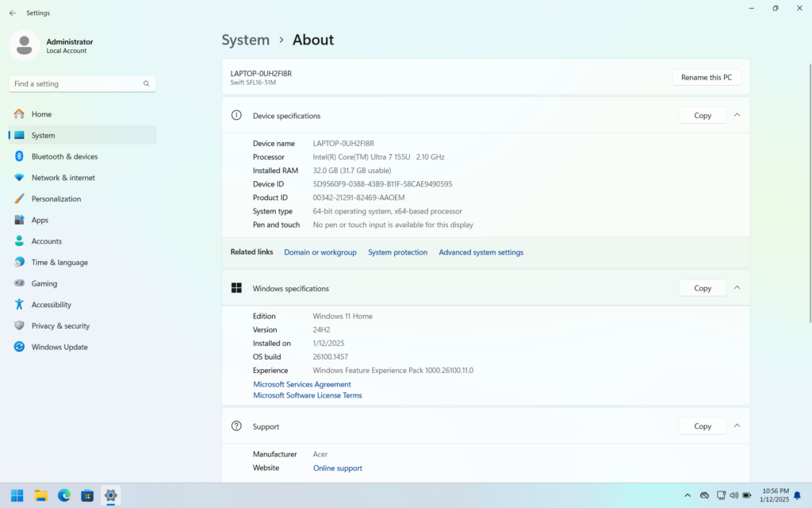Viewport: 812px width, 508px height.
Task: Focus the Find a setting search field
Action: coord(82,83)
